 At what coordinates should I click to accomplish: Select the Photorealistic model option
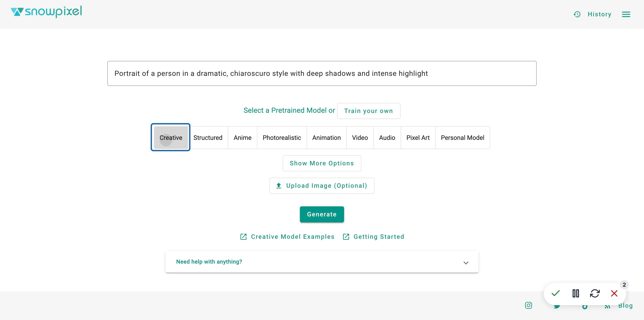[282, 138]
